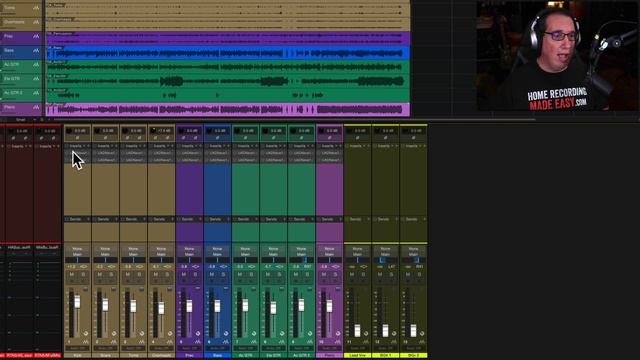
Task: Click the waveform icon on Kick channel strip
Action: [x=85, y=342]
